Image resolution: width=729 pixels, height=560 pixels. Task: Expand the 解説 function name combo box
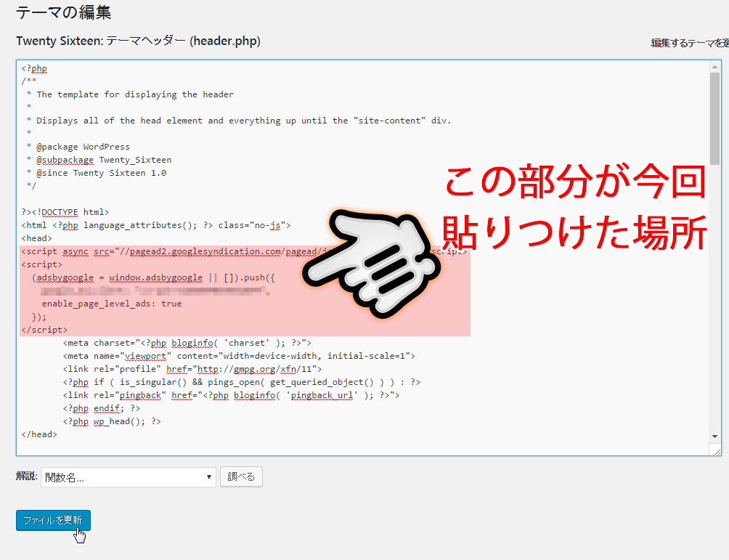click(128, 476)
